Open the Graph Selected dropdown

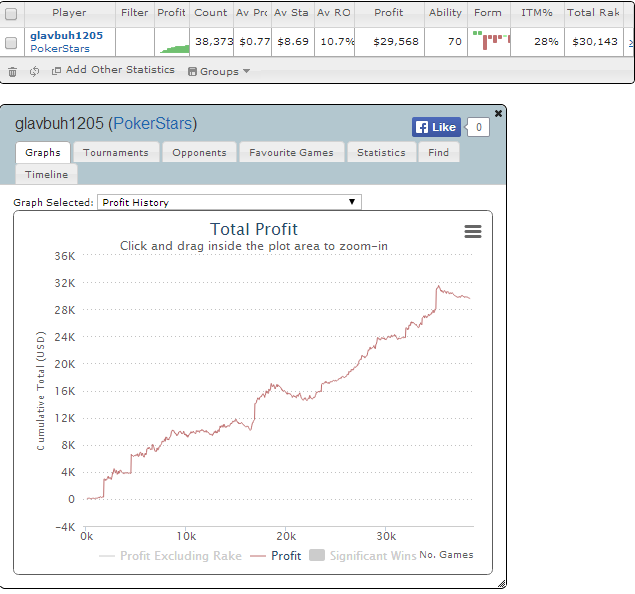pos(229,202)
